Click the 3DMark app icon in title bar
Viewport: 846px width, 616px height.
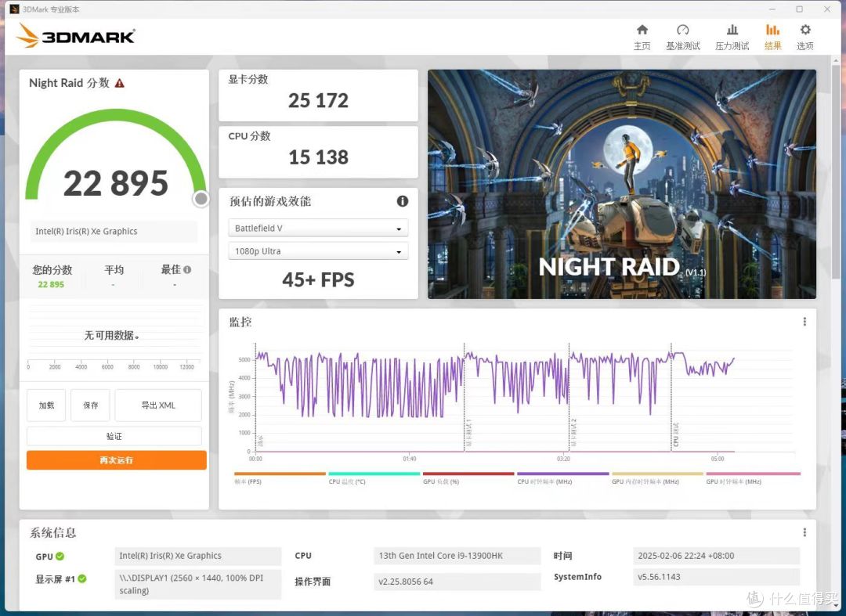pyautogui.click(x=15, y=9)
